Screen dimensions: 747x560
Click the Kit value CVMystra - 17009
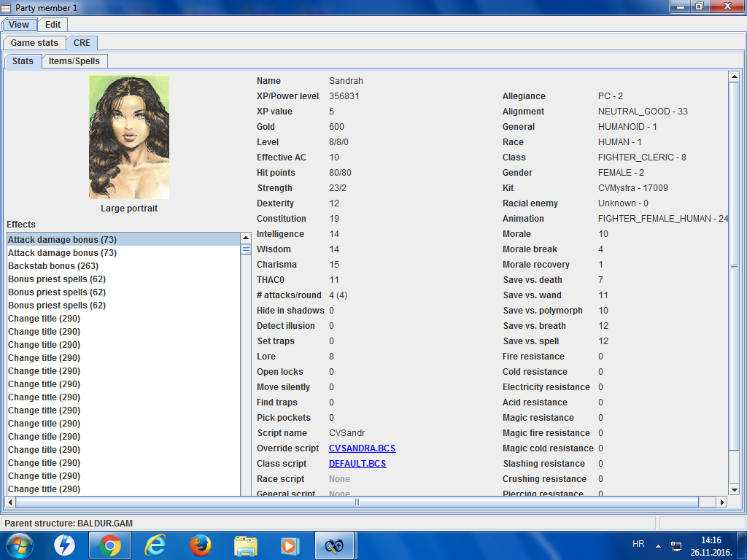[632, 188]
